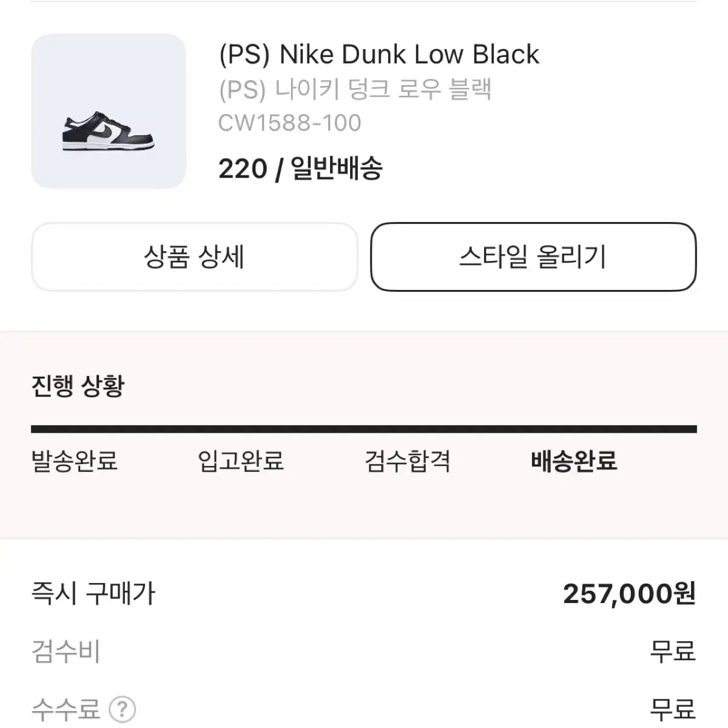Click the black progress bar line

364,430
